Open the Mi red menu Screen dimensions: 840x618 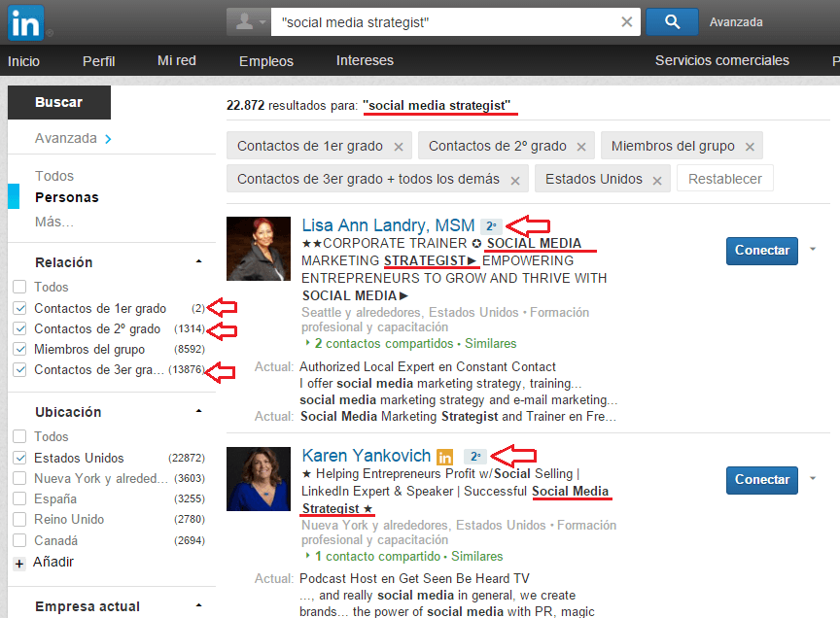click(177, 60)
